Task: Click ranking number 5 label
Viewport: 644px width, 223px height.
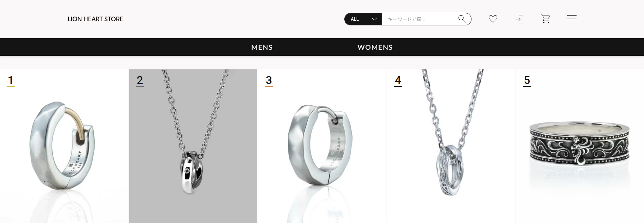Action: pyautogui.click(x=527, y=81)
